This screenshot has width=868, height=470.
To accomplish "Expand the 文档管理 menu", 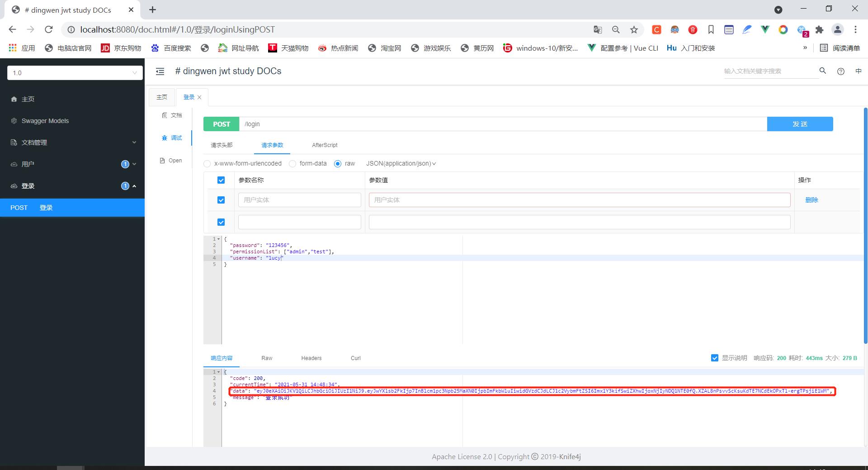I will point(72,142).
